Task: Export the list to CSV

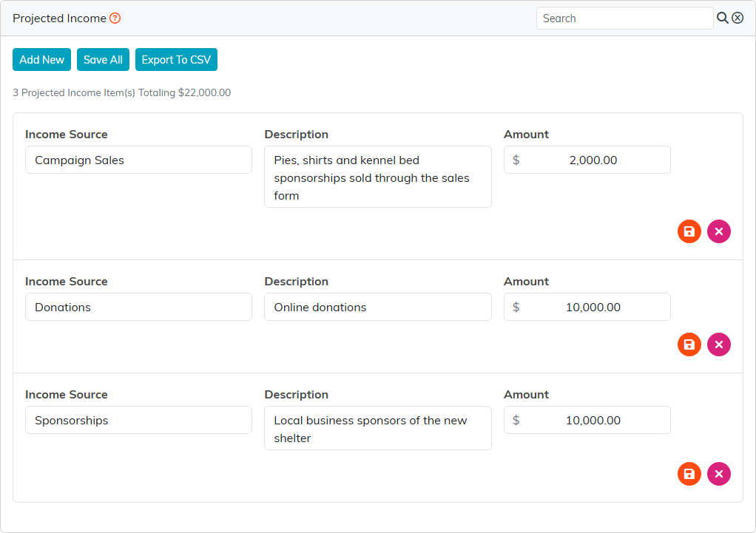Action: point(177,59)
